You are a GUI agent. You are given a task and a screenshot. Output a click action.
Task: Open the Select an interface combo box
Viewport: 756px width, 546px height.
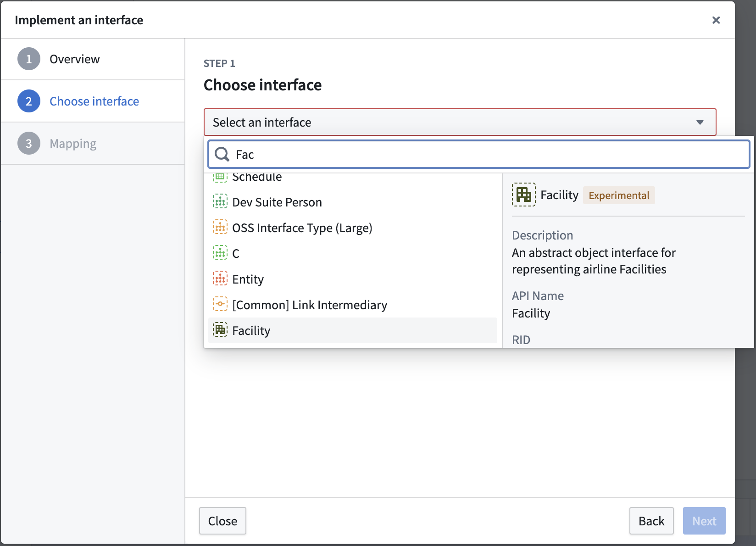pos(460,122)
